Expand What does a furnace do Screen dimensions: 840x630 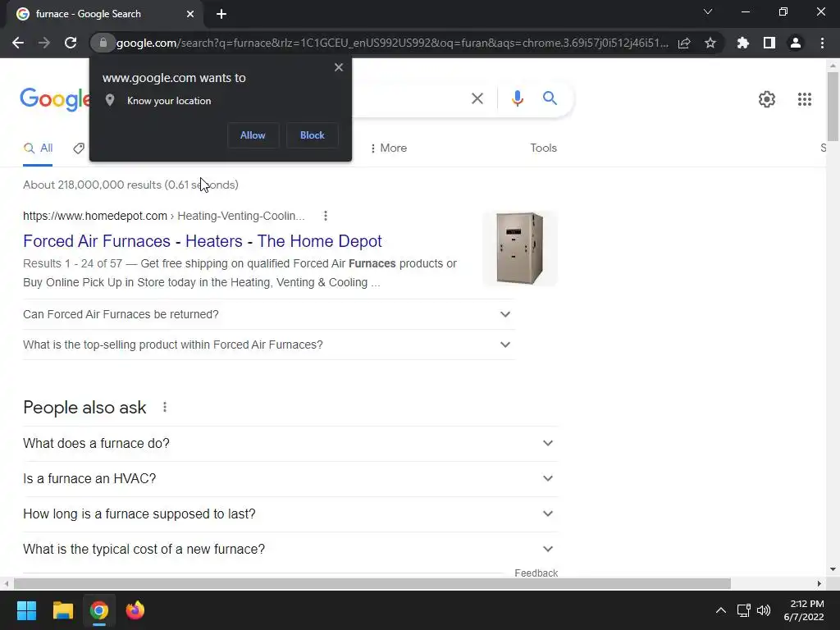(290, 444)
